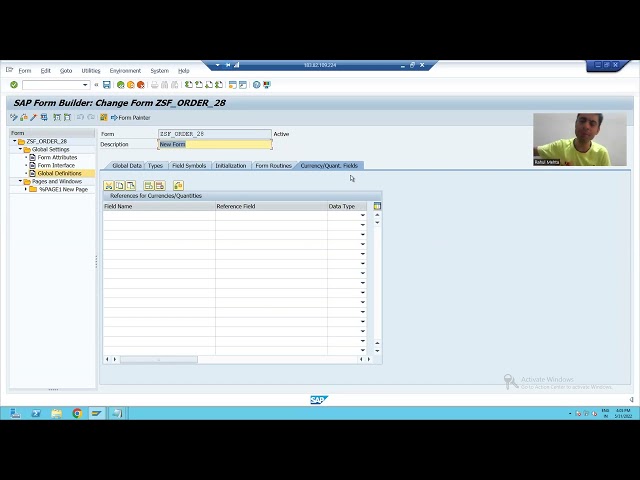640x480 pixels.
Task: Open the Help menu
Action: 184,71
